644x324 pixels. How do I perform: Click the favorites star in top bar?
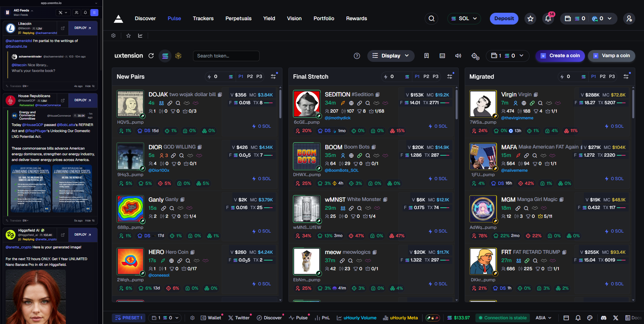tap(530, 18)
